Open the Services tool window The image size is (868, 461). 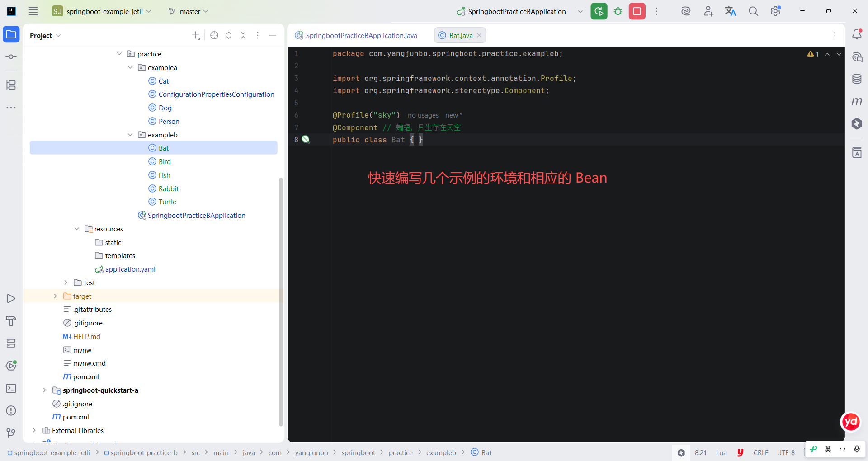pyautogui.click(x=11, y=343)
